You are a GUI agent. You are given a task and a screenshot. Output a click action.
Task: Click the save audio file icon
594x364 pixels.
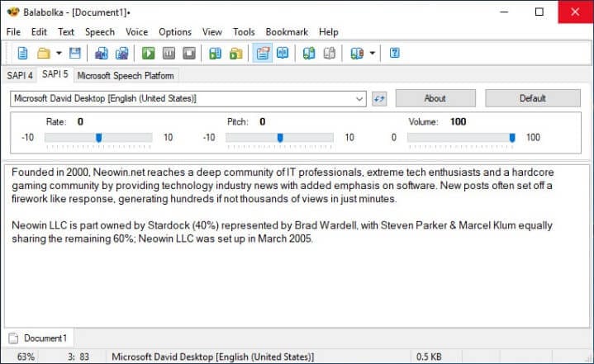[101, 53]
